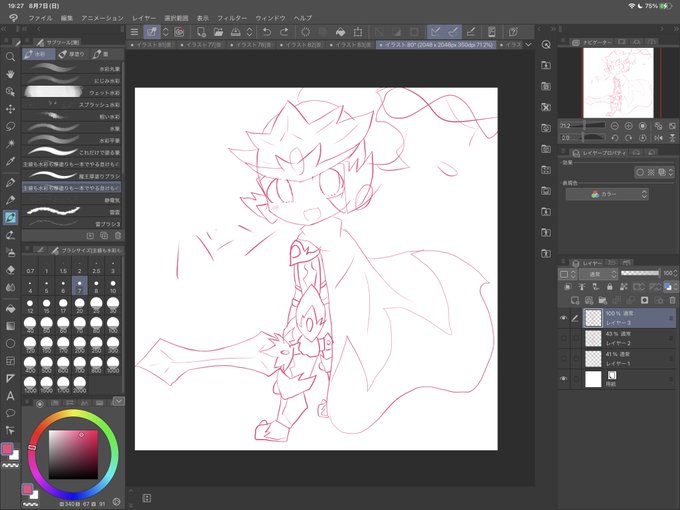Select the Balloon tool

10,413
